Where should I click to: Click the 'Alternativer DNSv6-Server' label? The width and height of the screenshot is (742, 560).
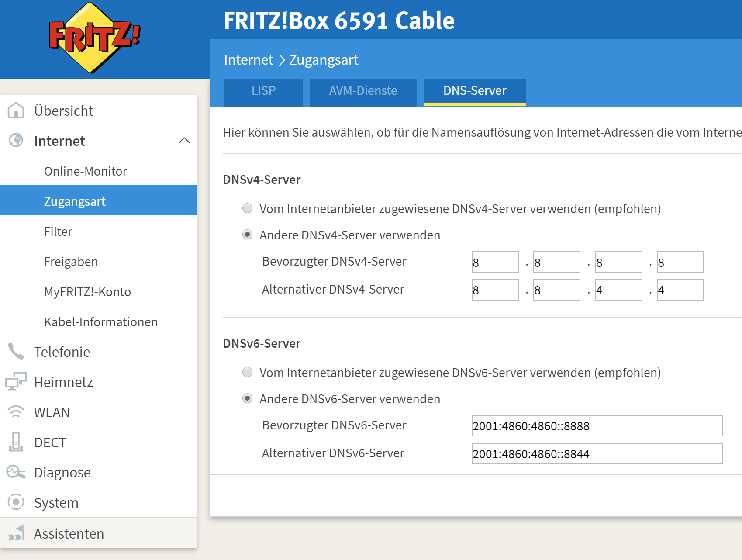tap(333, 453)
